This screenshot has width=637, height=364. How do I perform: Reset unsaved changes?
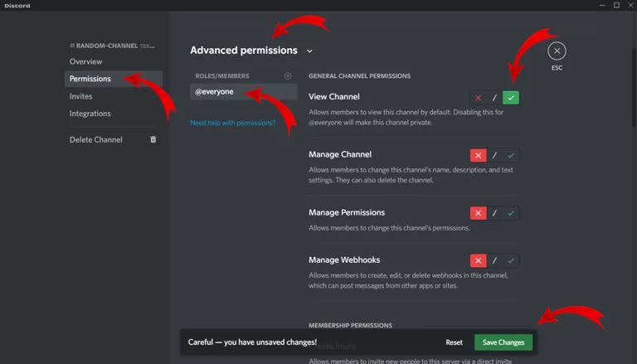454,342
